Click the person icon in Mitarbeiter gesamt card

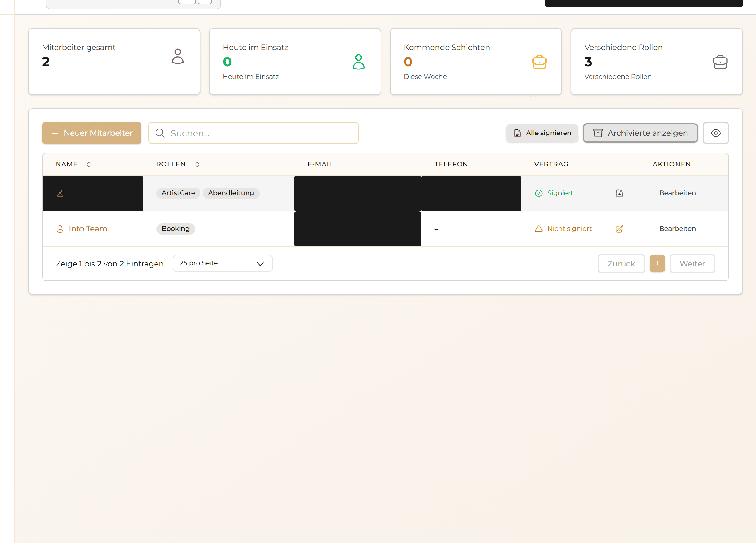[x=178, y=56]
